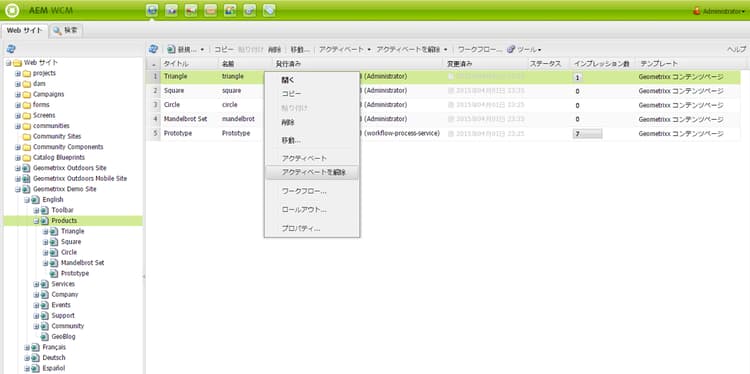Click the magnifier icon on the 検索 tab

57,31
